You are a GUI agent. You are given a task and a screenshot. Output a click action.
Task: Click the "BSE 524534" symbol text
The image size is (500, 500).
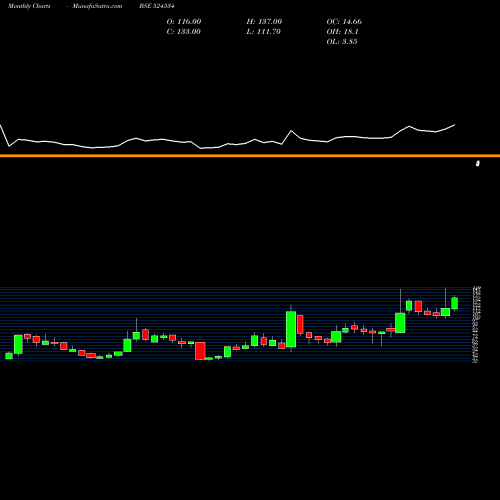[157, 6]
